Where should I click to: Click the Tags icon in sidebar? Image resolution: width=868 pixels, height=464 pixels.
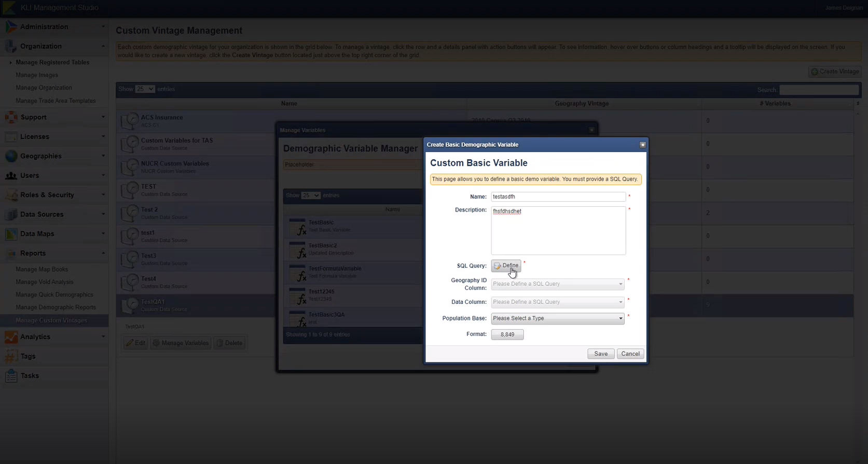11,356
